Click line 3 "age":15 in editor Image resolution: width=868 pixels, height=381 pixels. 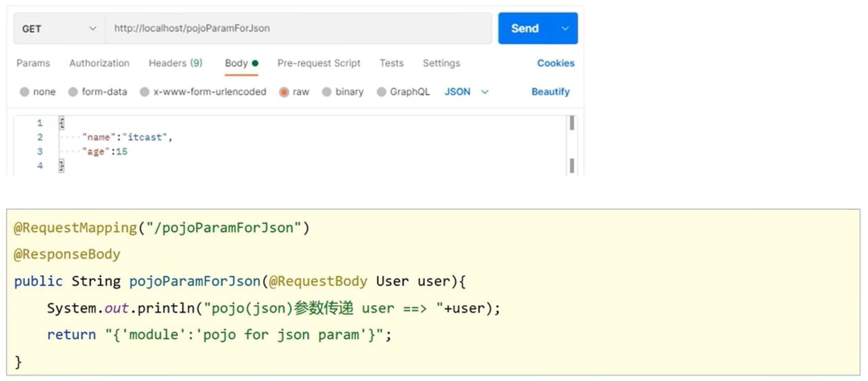104,151
